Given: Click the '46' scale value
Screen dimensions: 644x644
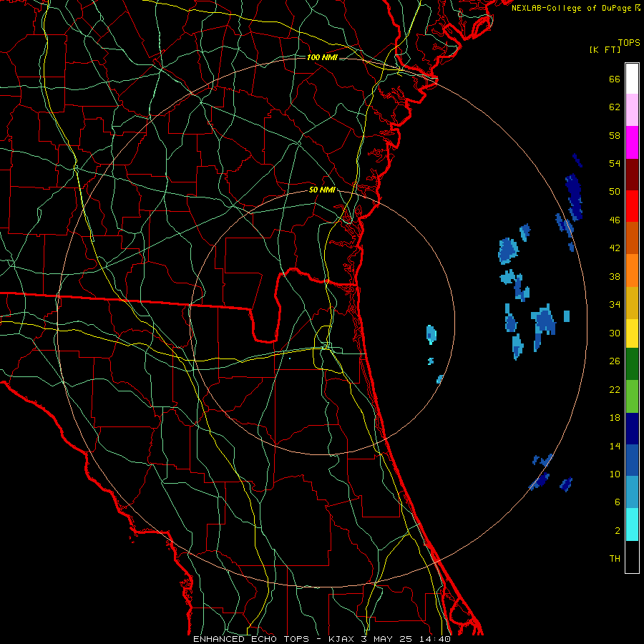Looking at the screenshot, I should coord(615,220).
